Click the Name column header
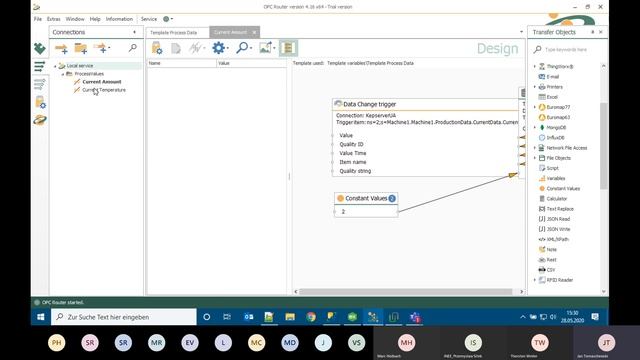 pos(182,63)
